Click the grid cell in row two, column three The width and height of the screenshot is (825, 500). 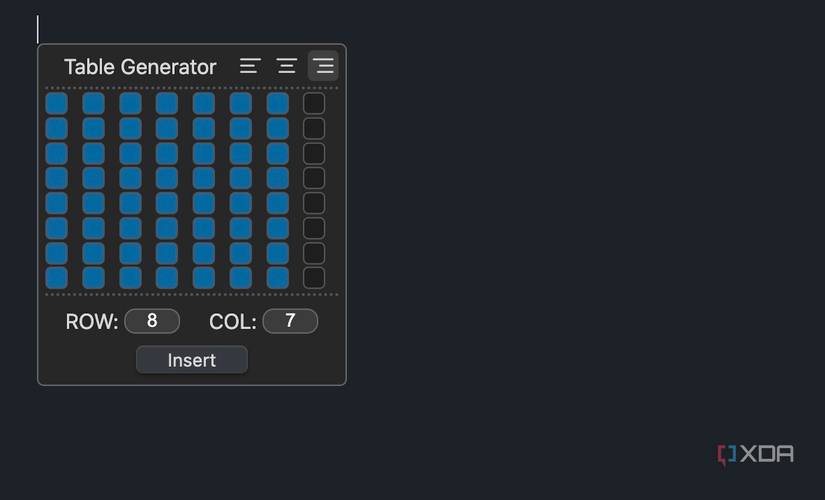[x=130, y=129]
